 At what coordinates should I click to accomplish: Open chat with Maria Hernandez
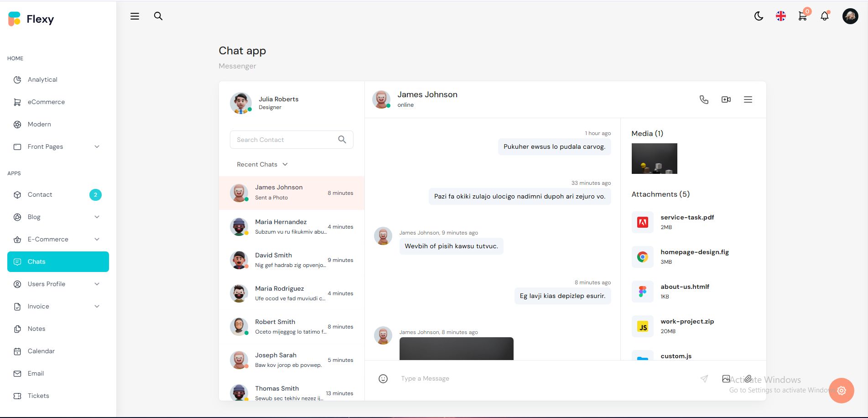point(292,227)
